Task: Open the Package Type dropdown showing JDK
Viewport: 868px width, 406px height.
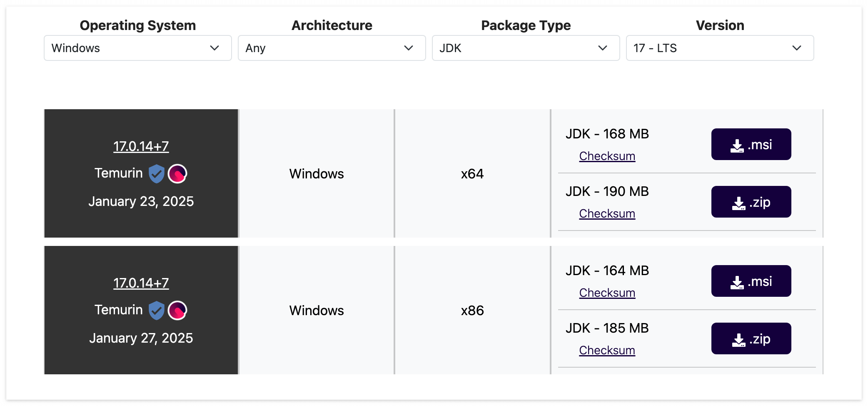Action: coord(526,48)
